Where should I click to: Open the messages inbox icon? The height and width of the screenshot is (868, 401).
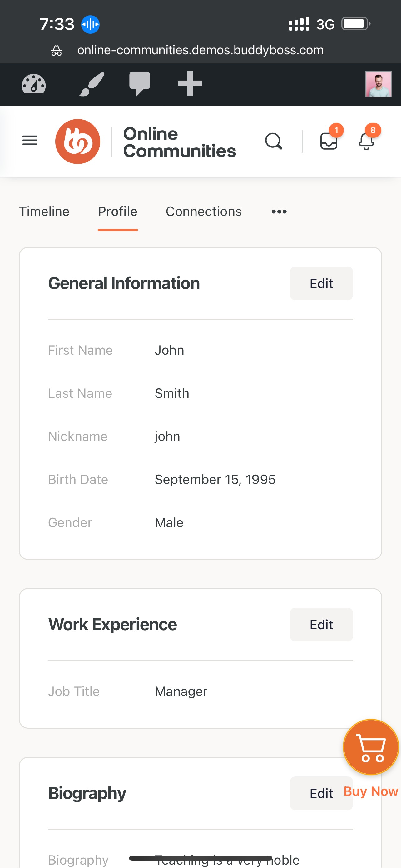(x=329, y=141)
